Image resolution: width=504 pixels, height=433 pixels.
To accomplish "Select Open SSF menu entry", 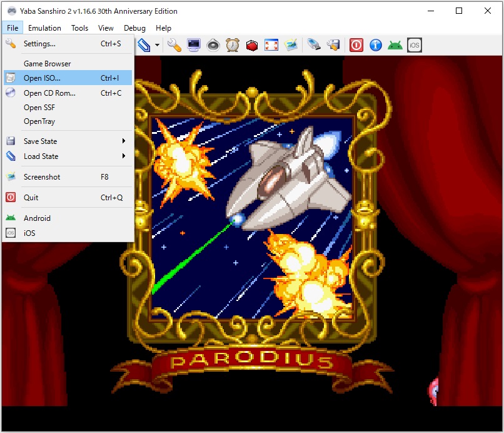I will click(68, 108).
